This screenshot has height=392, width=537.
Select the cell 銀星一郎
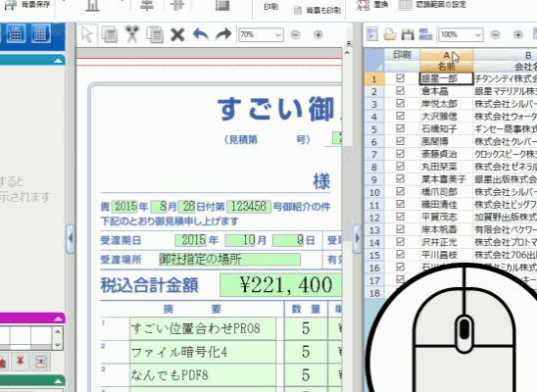click(x=447, y=78)
